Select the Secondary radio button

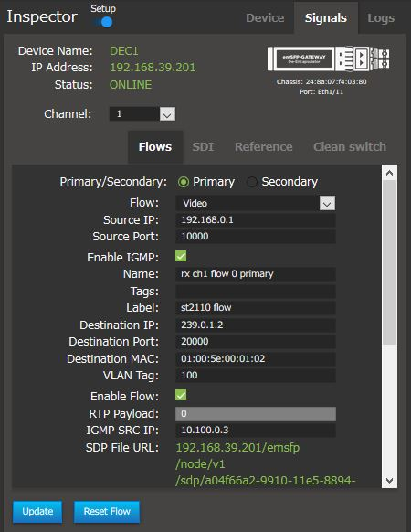tap(251, 182)
